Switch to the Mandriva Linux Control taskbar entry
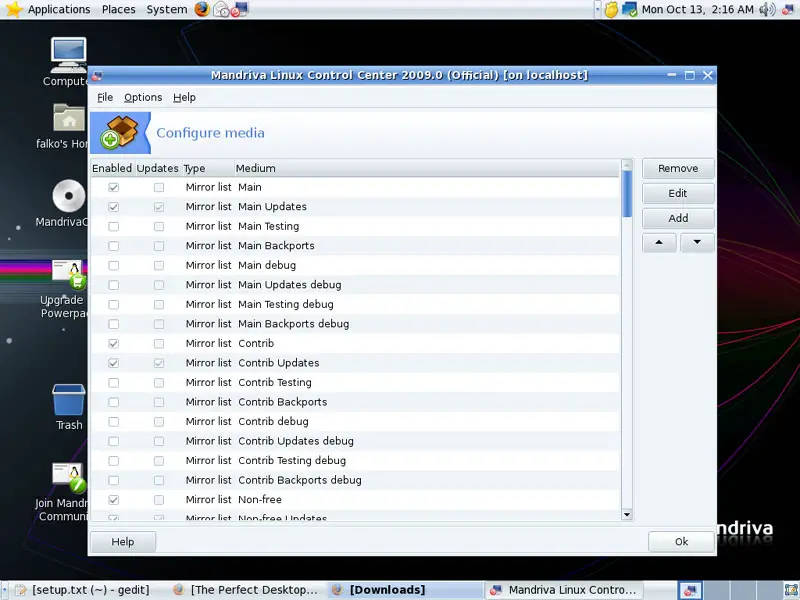The width and height of the screenshot is (800, 600). [x=564, y=590]
